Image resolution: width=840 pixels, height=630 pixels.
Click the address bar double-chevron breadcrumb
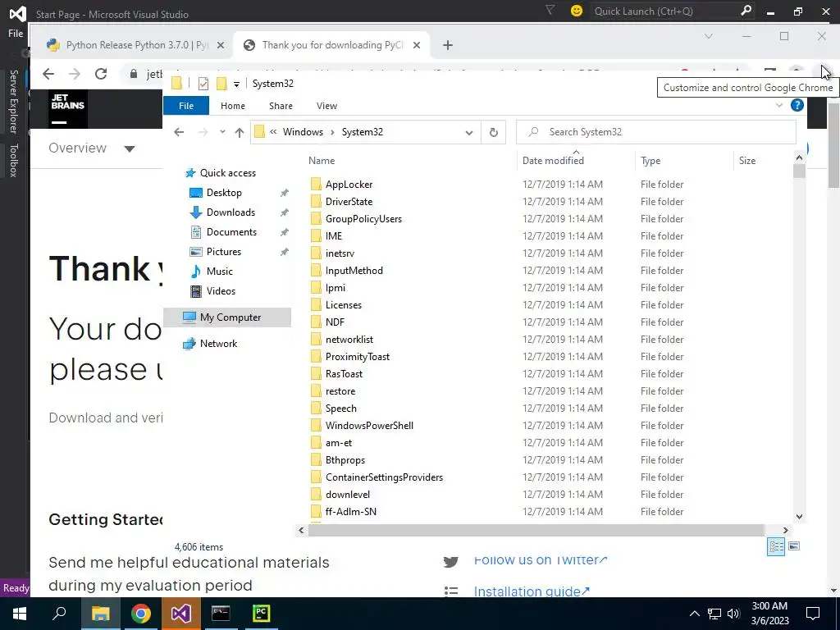tap(273, 132)
